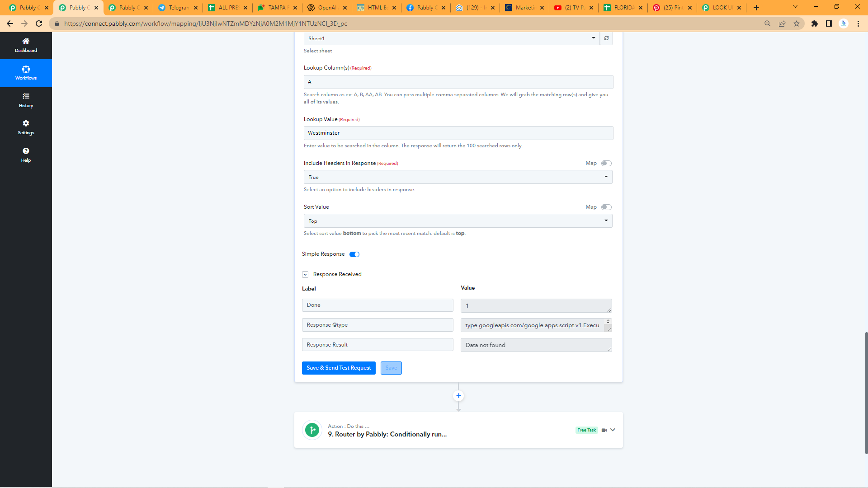Collapse the Response Received checkbox
Image resolution: width=868 pixels, height=488 pixels.
point(305,275)
